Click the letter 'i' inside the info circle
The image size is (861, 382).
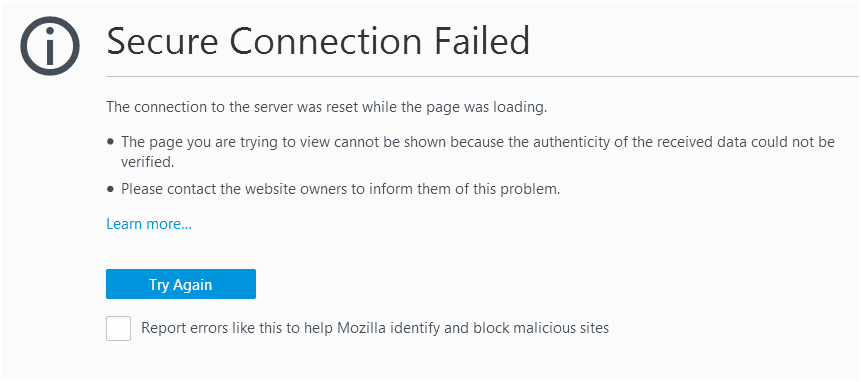point(50,46)
